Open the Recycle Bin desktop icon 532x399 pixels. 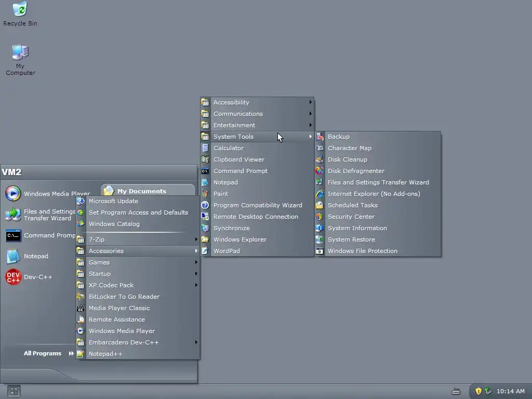tap(20, 14)
